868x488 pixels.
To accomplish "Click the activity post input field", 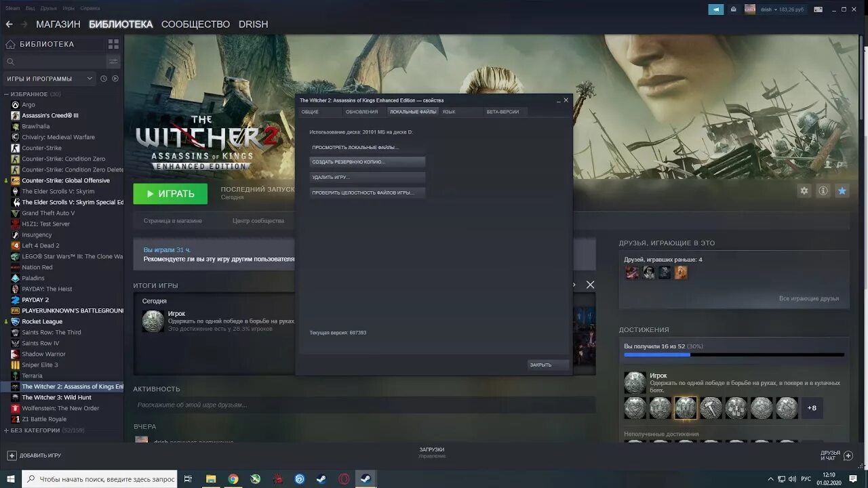I will point(364,405).
